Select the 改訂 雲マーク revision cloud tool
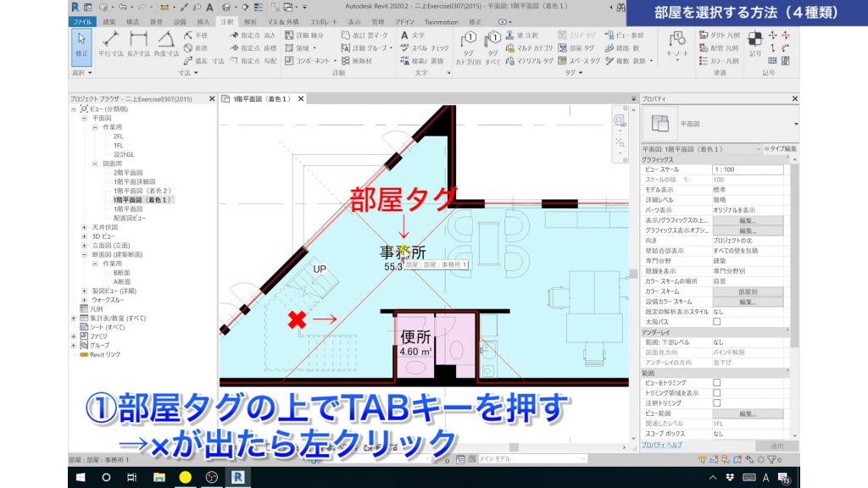The height and width of the screenshot is (488, 868). [364, 35]
